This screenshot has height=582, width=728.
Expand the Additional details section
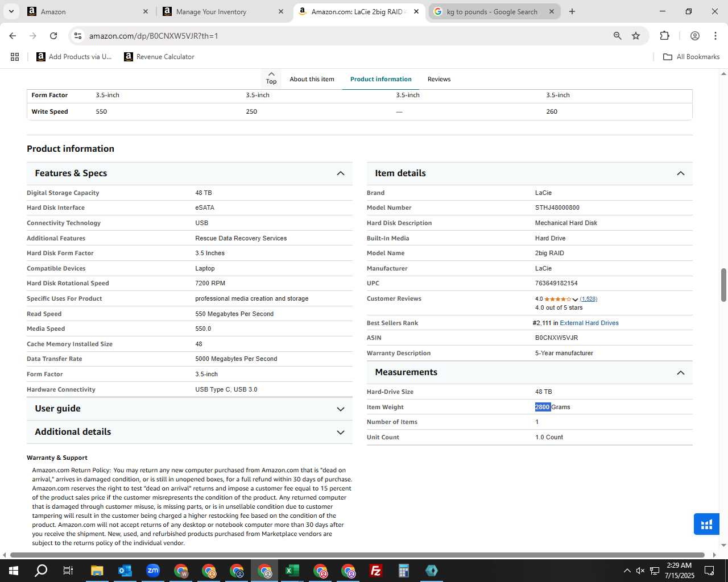341,433
